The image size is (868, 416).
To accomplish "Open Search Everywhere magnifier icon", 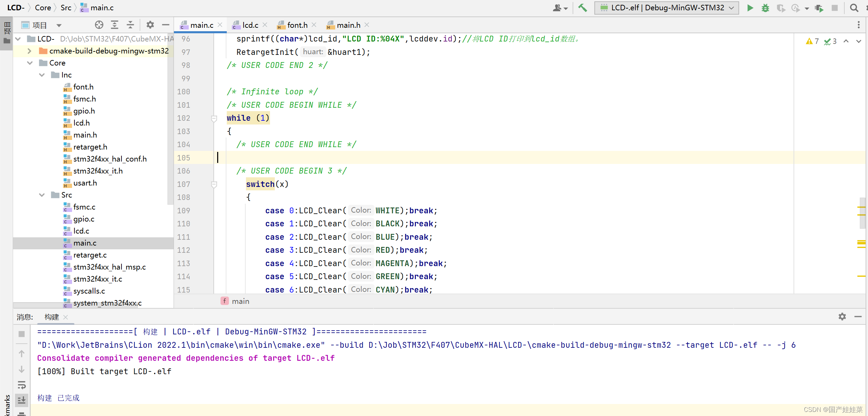I will [854, 8].
